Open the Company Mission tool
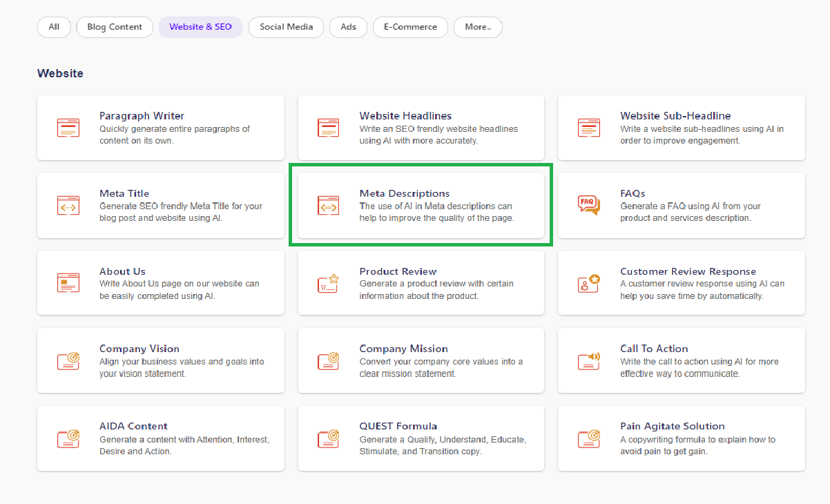Image resolution: width=830 pixels, height=504 pixels. coord(421,360)
